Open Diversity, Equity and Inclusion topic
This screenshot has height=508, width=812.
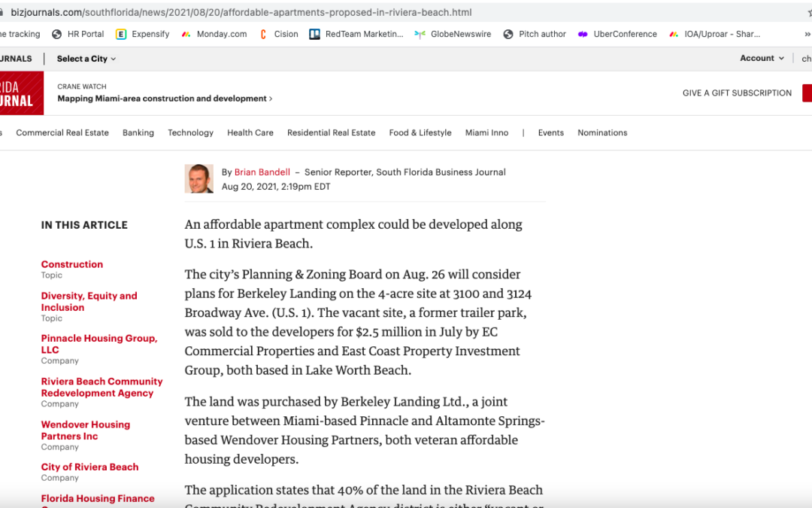pyautogui.click(x=89, y=302)
